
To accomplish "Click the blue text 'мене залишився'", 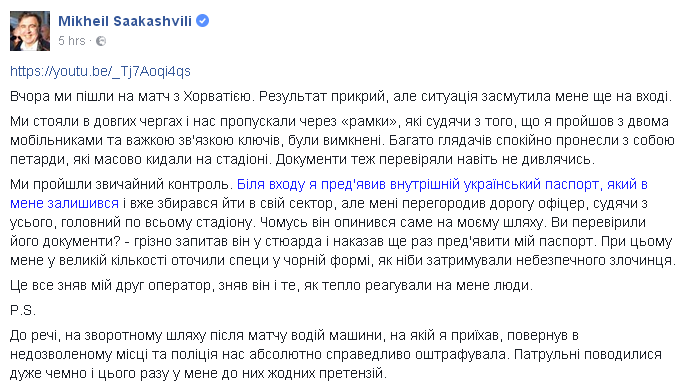I will [64, 203].
